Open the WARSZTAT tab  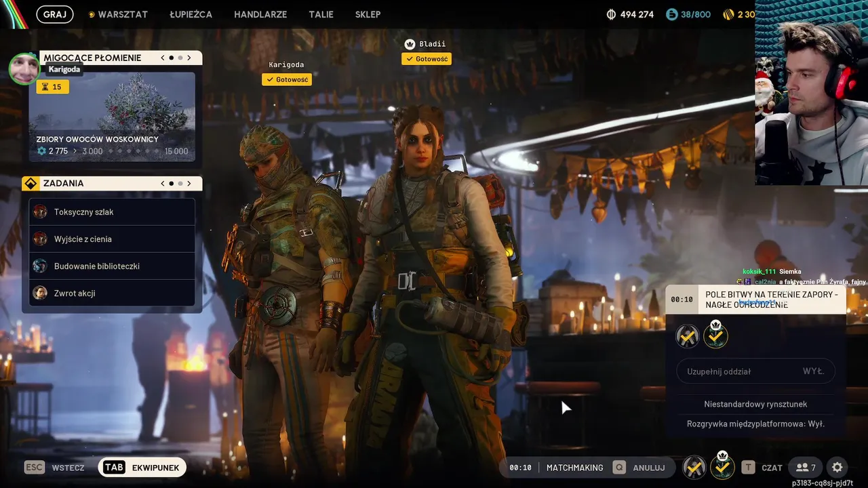click(x=117, y=14)
